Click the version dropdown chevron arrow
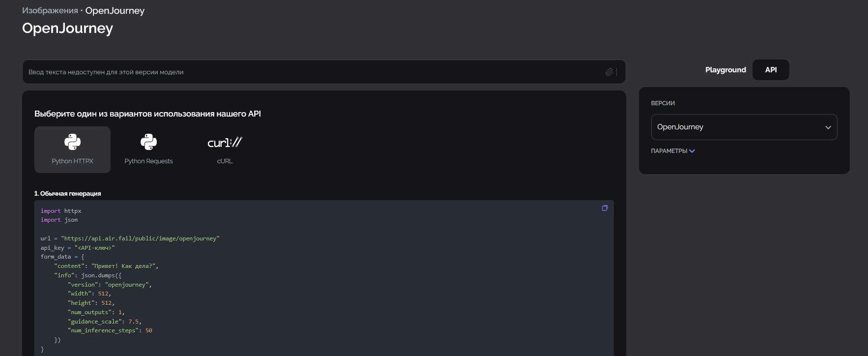This screenshot has height=356, width=868. pyautogui.click(x=828, y=127)
